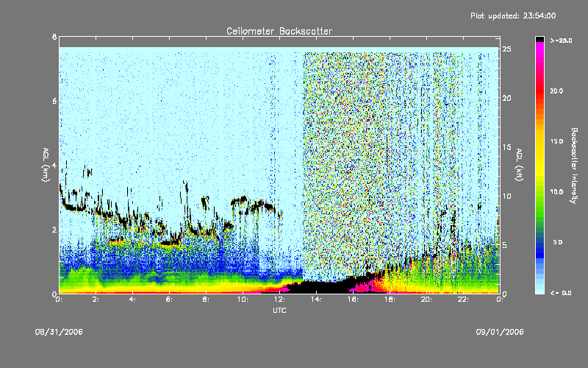Click the 10.0 colorbar label
Screen dimensions: 588x368
tap(556, 192)
